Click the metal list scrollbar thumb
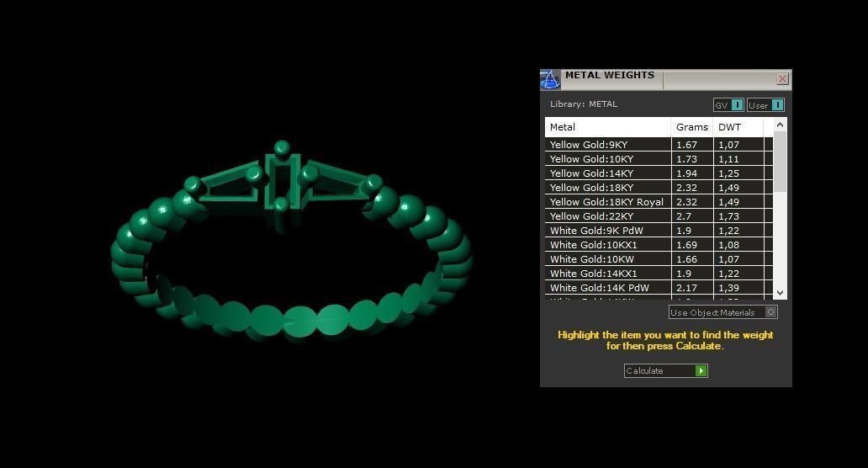 click(780, 162)
